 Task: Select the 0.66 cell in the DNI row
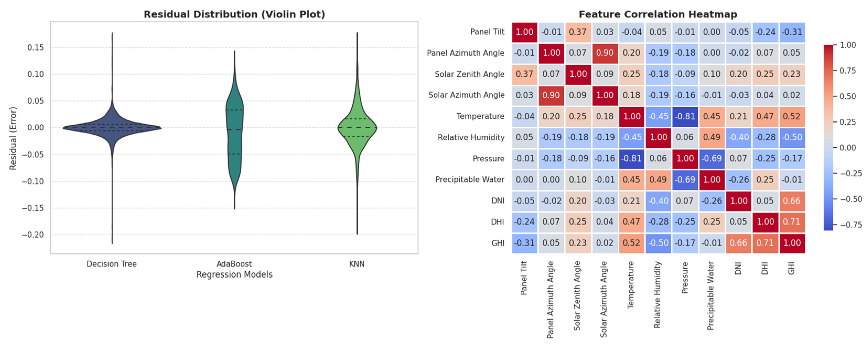pyautogui.click(x=791, y=201)
